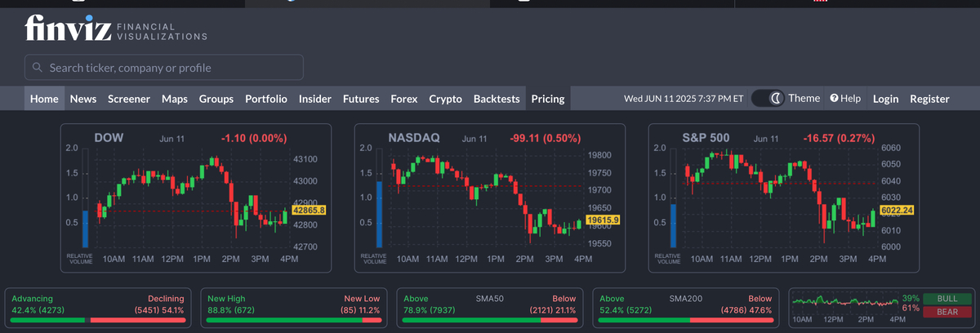Click the NASDAQ relative volume bar

380,214
